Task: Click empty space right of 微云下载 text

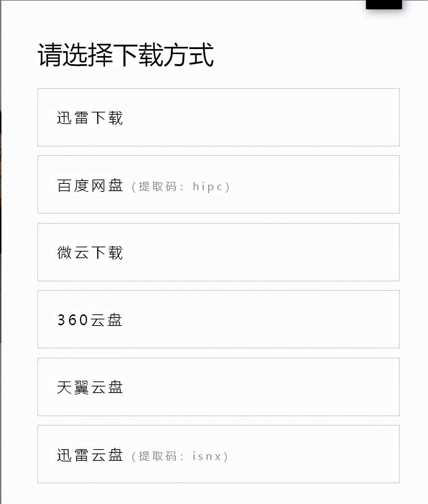Action: coord(260,252)
